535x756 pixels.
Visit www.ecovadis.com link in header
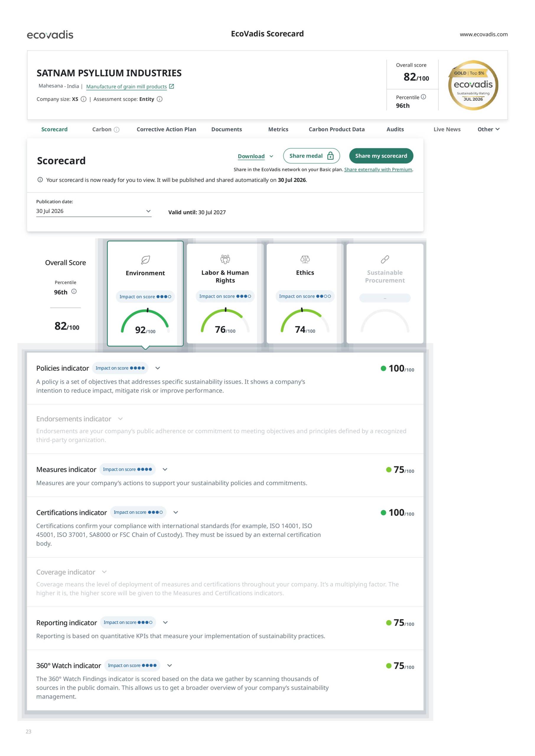pyautogui.click(x=484, y=34)
